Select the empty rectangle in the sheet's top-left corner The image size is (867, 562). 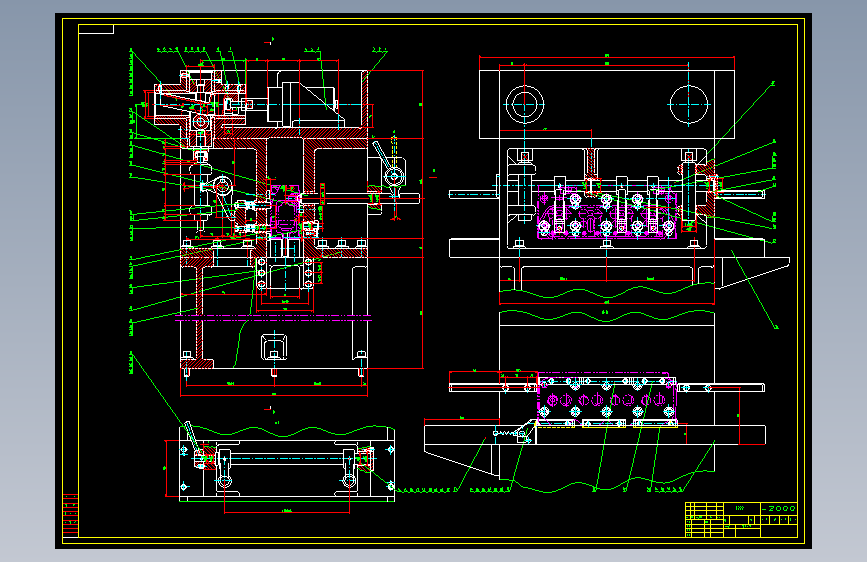96,29
